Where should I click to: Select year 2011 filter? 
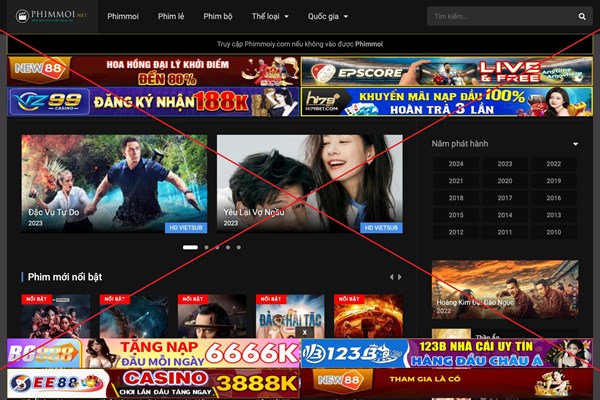coord(505,232)
